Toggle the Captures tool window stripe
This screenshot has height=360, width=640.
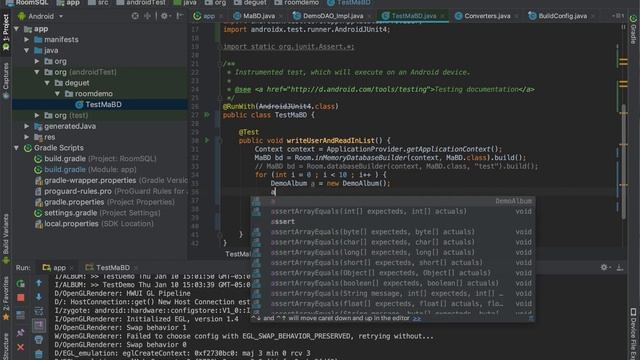pos(6,80)
